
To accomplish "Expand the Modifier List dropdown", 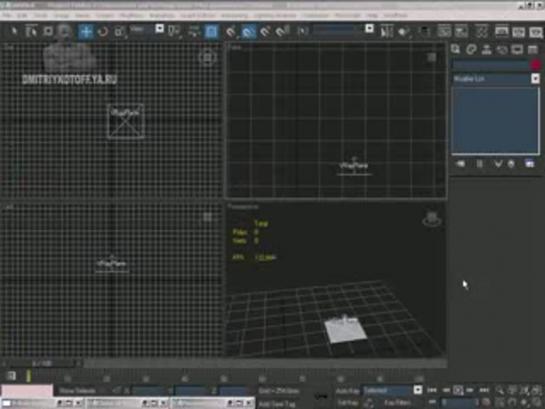I will (x=496, y=79).
